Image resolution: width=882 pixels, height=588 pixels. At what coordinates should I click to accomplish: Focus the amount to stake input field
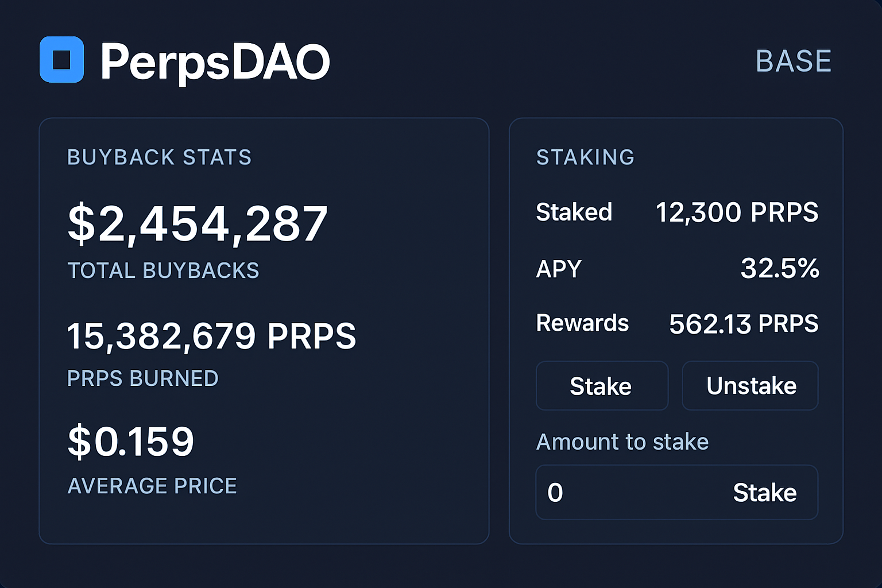click(x=626, y=493)
